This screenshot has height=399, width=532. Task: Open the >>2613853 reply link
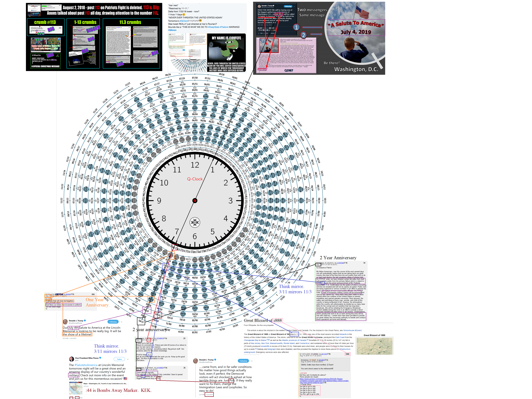coord(303,373)
